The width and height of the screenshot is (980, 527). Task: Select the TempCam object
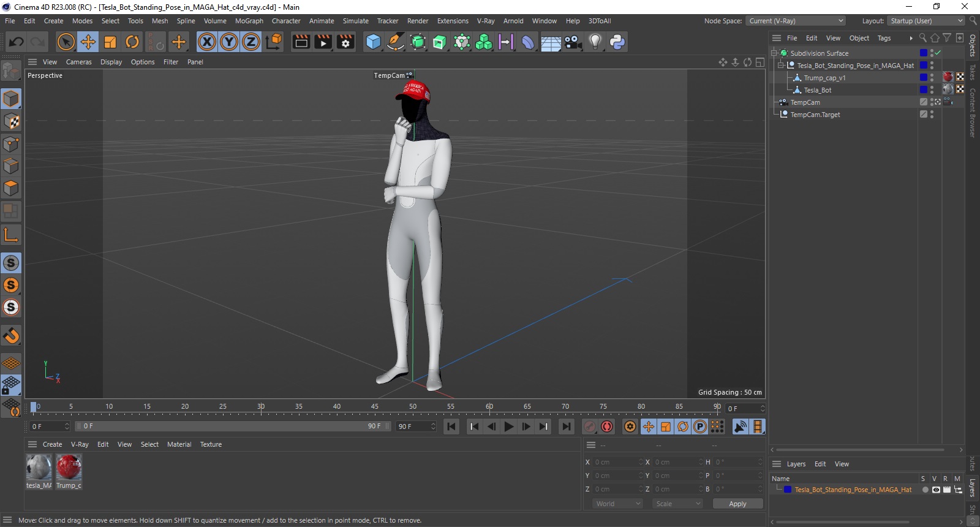805,102
